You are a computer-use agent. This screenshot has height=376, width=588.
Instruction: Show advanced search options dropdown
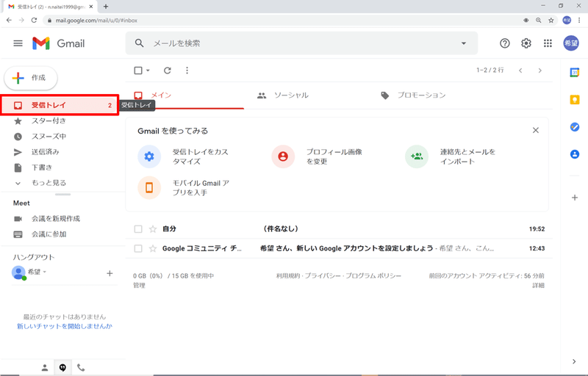tap(464, 43)
